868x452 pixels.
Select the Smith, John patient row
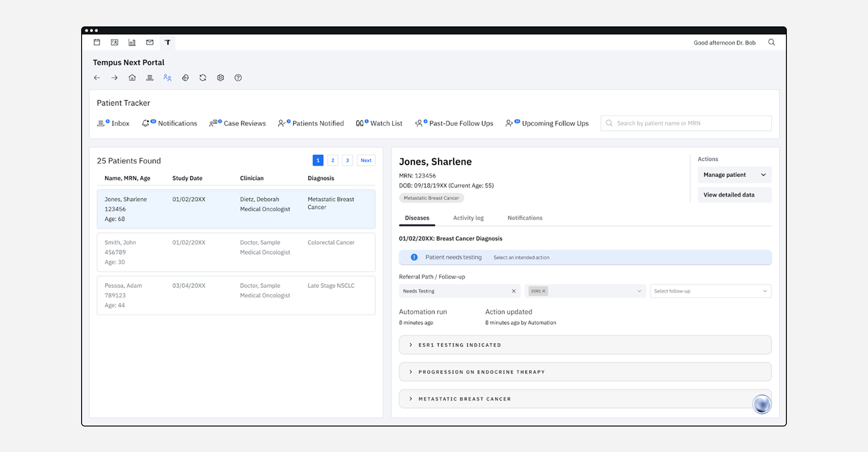tap(236, 252)
